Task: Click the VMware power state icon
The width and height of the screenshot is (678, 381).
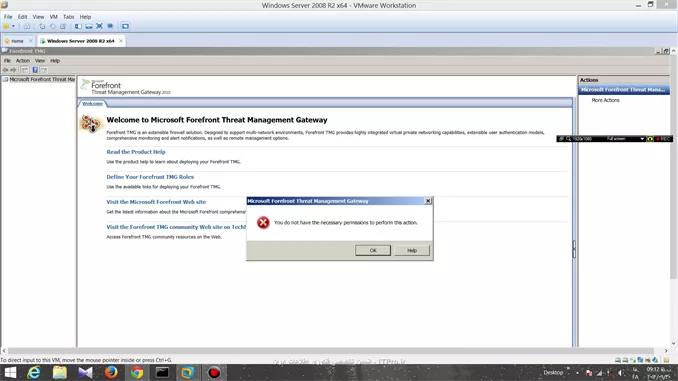Action: coord(6,26)
